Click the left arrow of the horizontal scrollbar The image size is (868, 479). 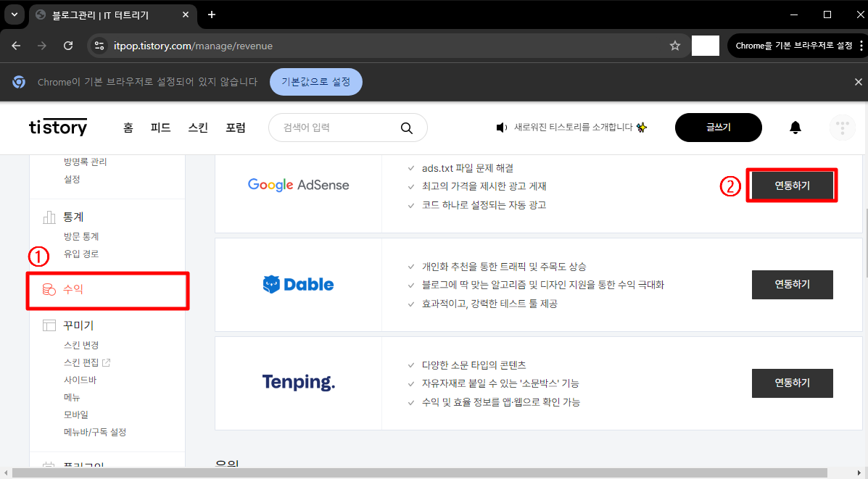6,473
